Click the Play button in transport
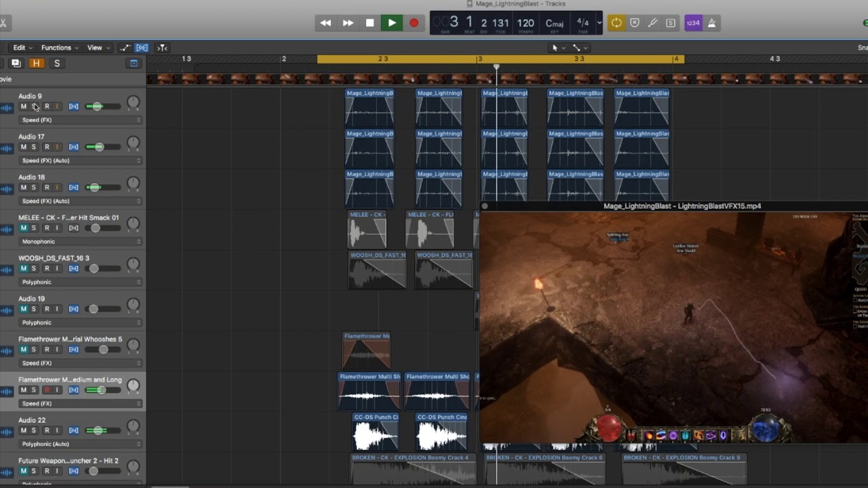 (391, 23)
